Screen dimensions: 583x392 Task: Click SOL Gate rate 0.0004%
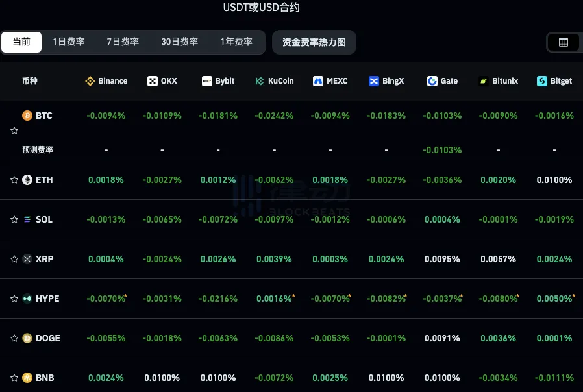click(x=442, y=219)
